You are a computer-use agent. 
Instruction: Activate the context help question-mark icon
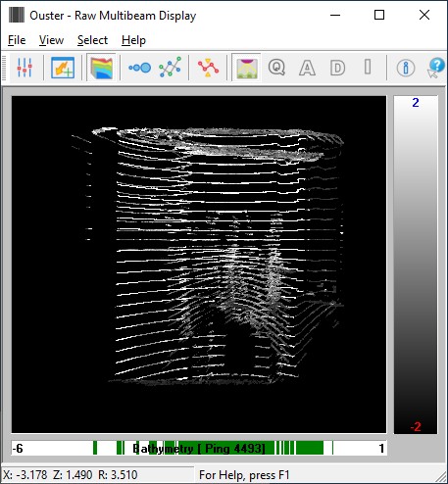click(x=436, y=68)
